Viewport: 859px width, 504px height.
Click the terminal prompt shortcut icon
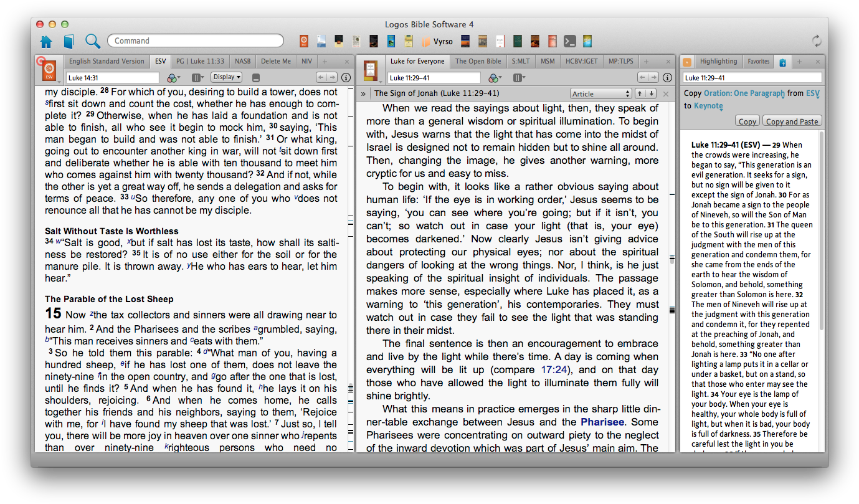click(x=569, y=42)
